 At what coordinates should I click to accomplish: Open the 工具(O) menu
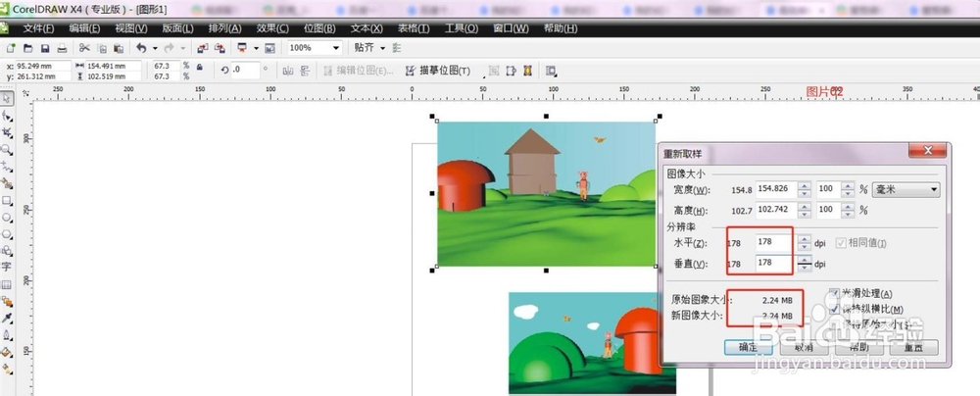click(x=462, y=28)
